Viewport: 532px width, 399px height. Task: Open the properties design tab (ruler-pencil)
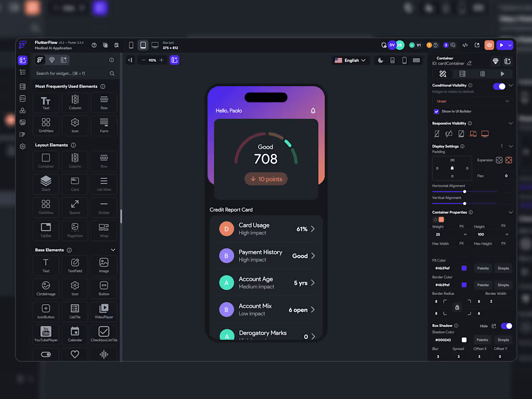(x=443, y=74)
